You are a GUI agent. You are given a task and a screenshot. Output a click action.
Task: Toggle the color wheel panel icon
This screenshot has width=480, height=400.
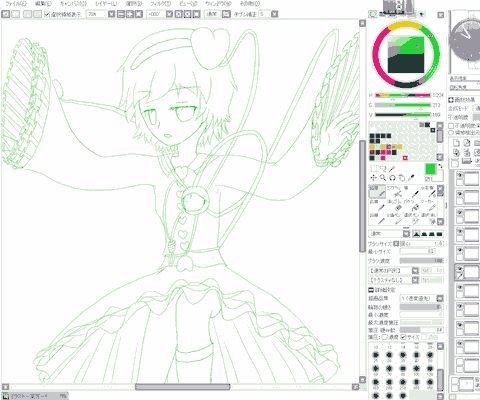(373, 14)
